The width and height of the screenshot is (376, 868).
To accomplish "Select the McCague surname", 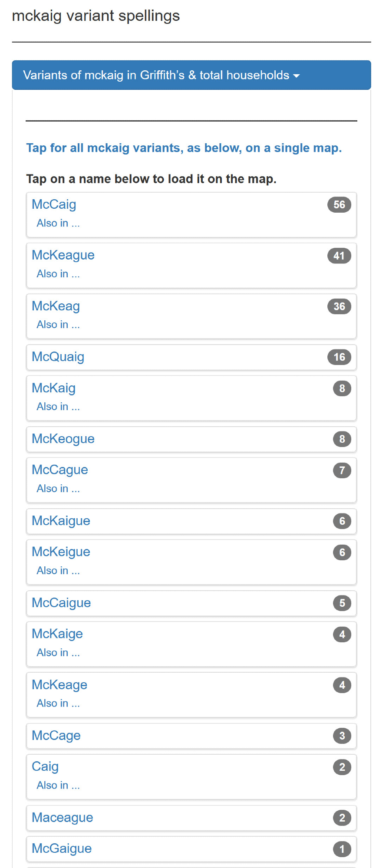I will point(59,470).
